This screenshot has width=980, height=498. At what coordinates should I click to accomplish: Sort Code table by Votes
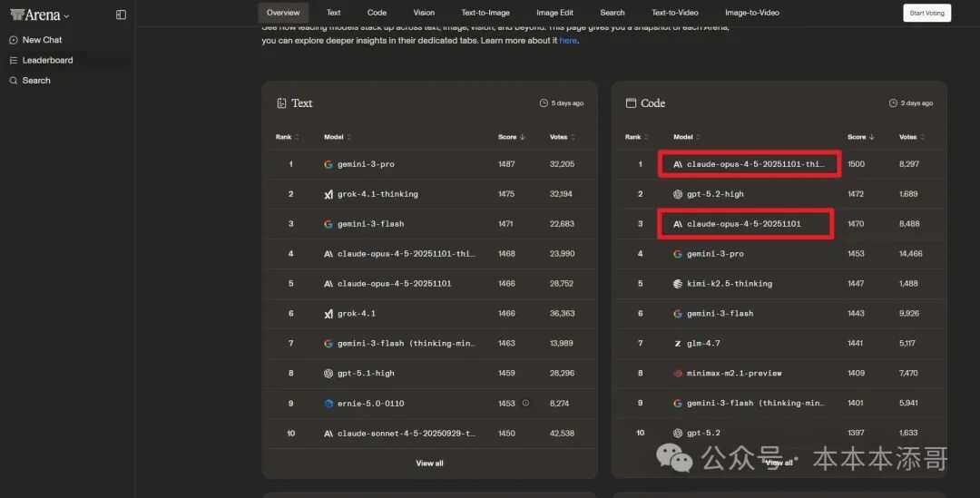tap(912, 137)
